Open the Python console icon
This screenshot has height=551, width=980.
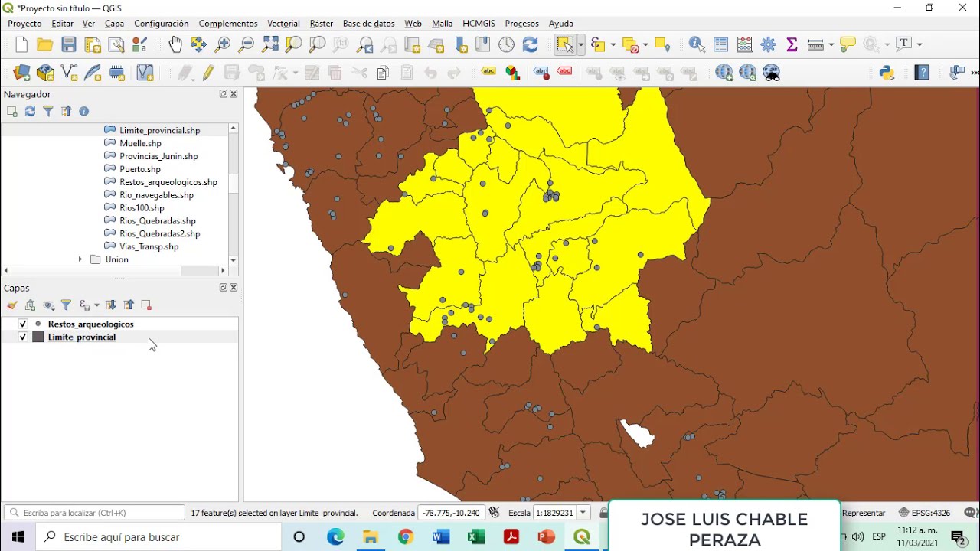tap(887, 73)
